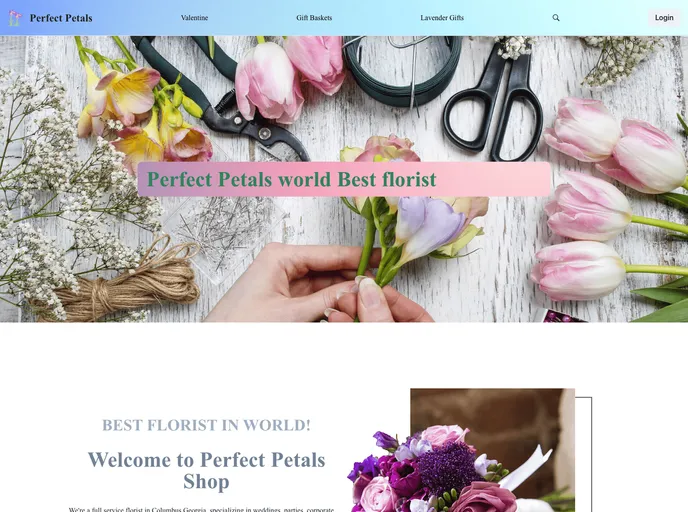
Task: Go to Gift Baskets page
Action: pyautogui.click(x=314, y=18)
